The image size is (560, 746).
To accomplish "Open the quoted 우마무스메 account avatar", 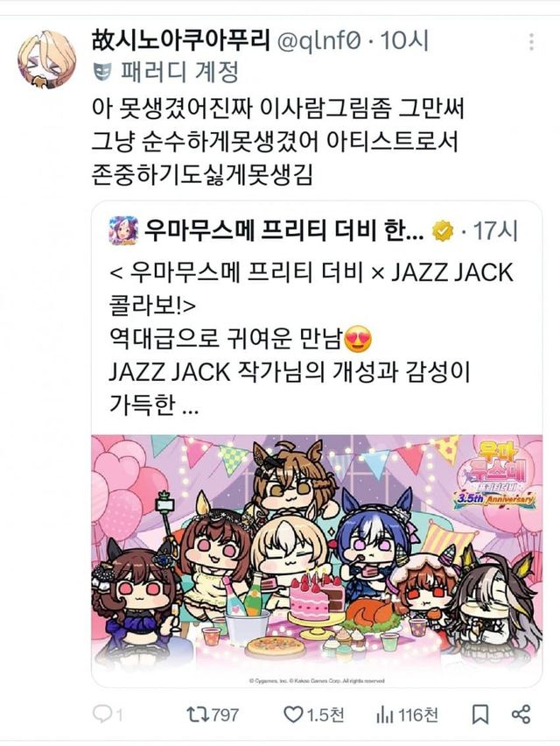I will [x=123, y=231].
